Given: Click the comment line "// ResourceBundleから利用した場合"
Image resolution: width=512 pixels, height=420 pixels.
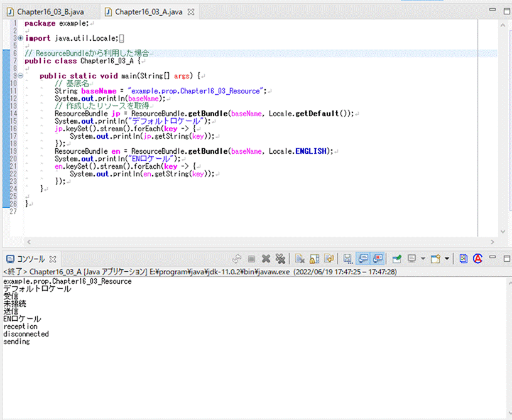Looking at the screenshot, I should coord(87,53).
